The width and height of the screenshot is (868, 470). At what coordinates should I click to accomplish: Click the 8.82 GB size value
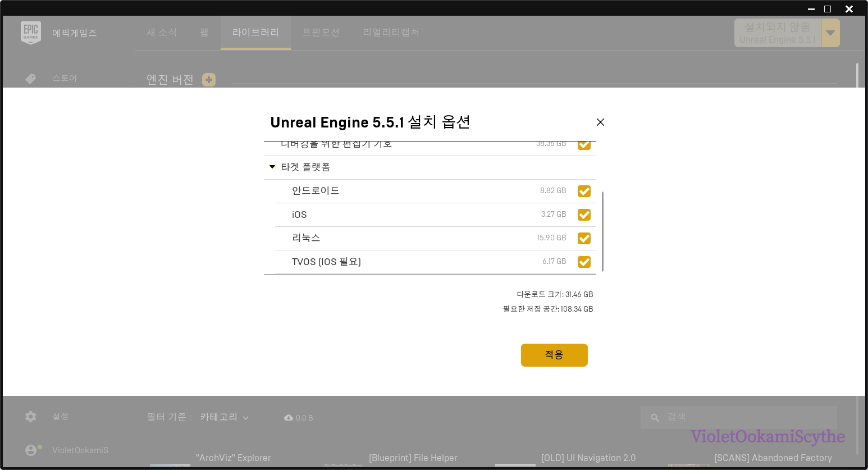[553, 191]
